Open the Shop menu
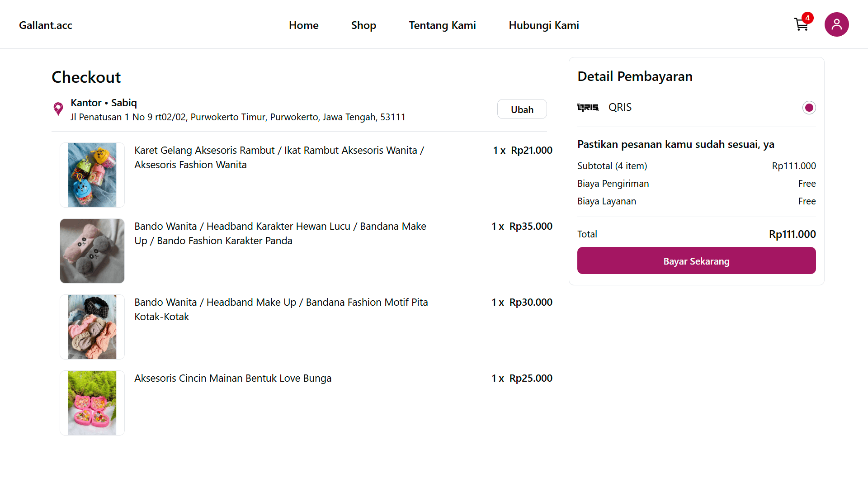This screenshot has height=483, width=868. coord(363,25)
